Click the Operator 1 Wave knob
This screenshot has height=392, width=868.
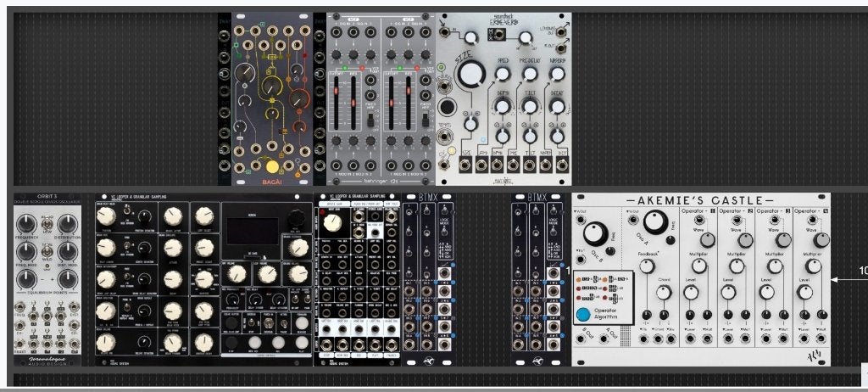click(708, 240)
